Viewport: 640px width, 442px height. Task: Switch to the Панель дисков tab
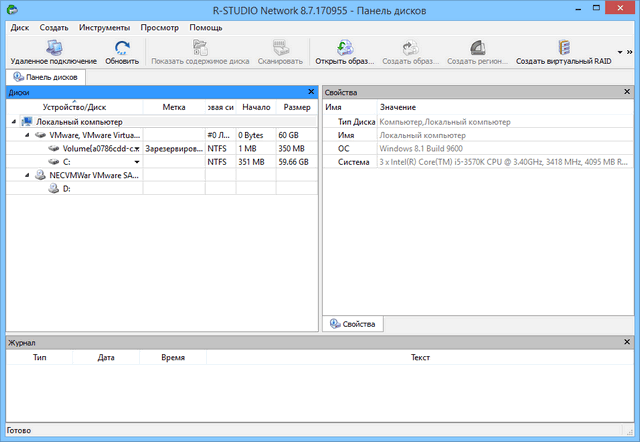pyautogui.click(x=44, y=77)
